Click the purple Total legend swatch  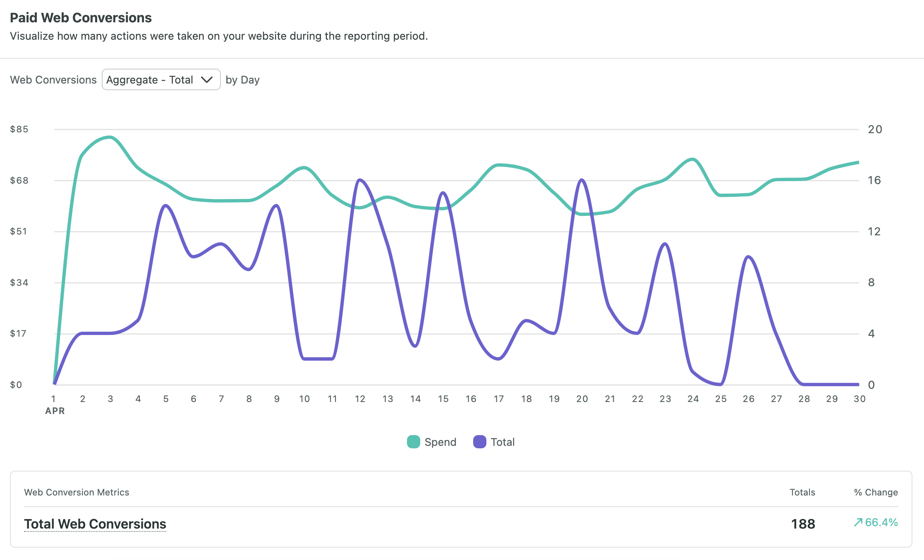click(x=479, y=442)
